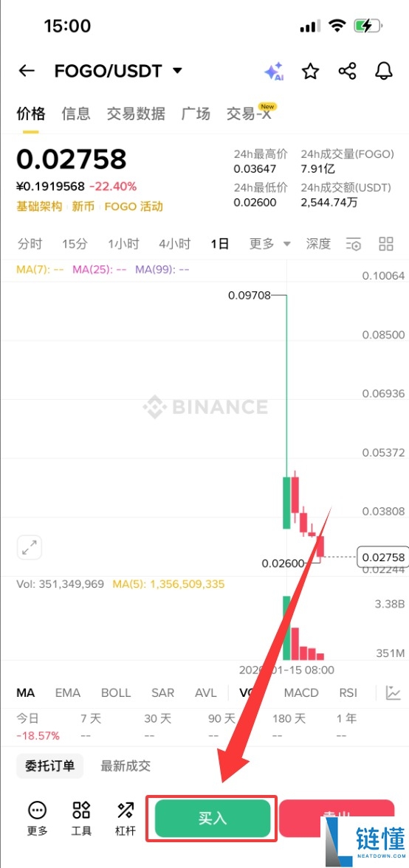The height and width of the screenshot is (868, 409).
Task: Open the AI assistant sparkle icon
Action: [275, 72]
